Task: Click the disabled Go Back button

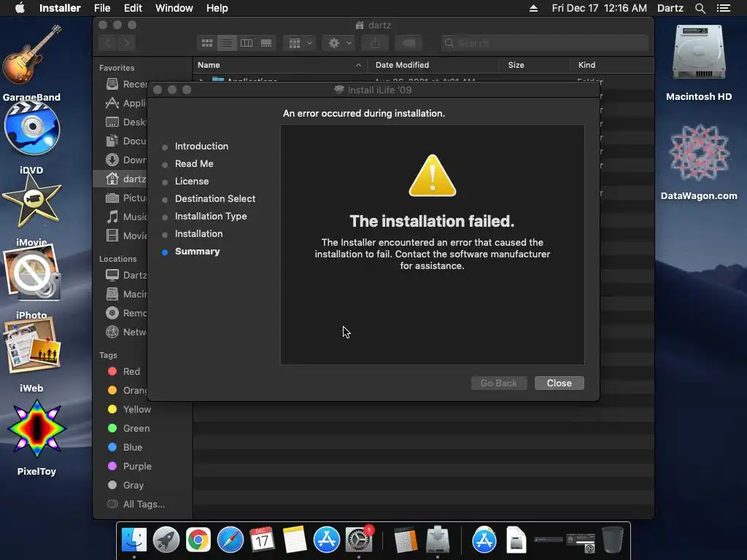Action: pos(499,384)
